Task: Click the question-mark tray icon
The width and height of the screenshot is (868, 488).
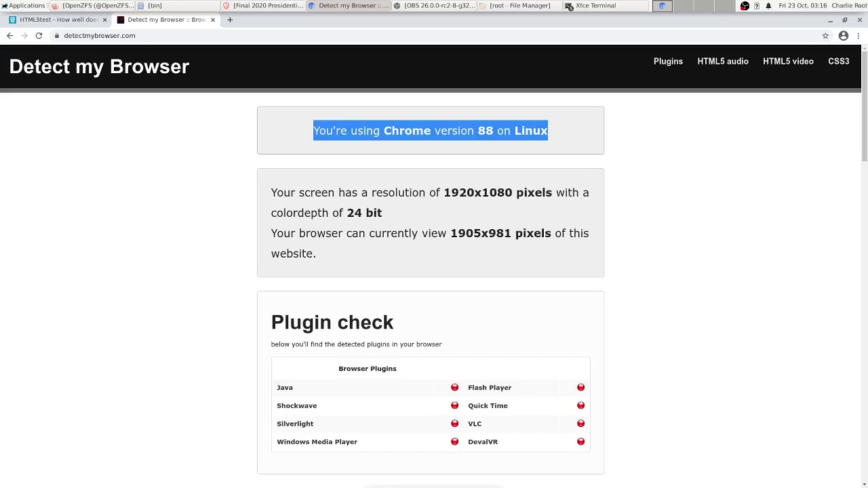Action: (757, 5)
